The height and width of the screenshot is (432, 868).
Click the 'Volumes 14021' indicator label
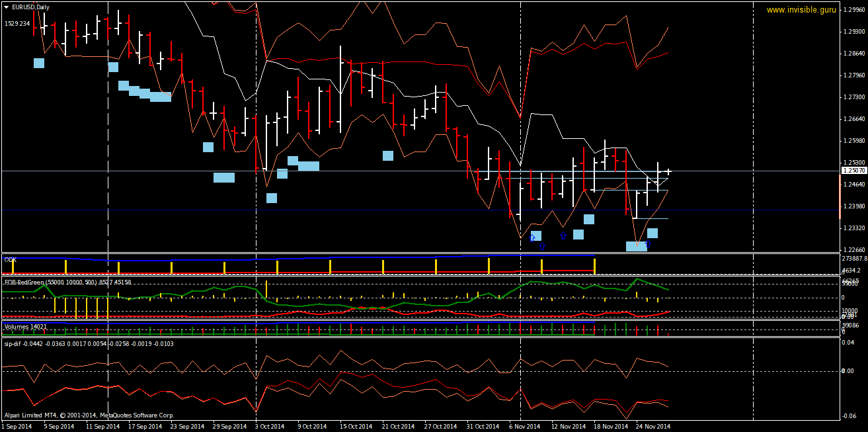[x=26, y=327]
